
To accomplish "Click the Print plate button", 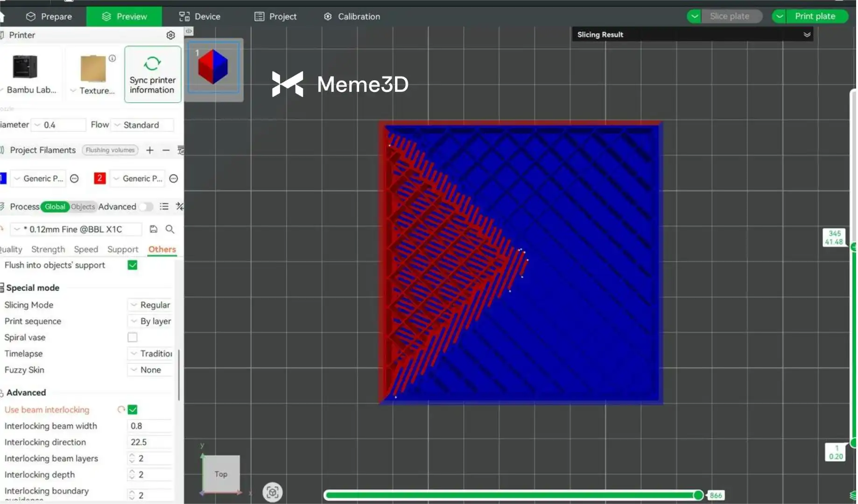I will pyautogui.click(x=815, y=16).
